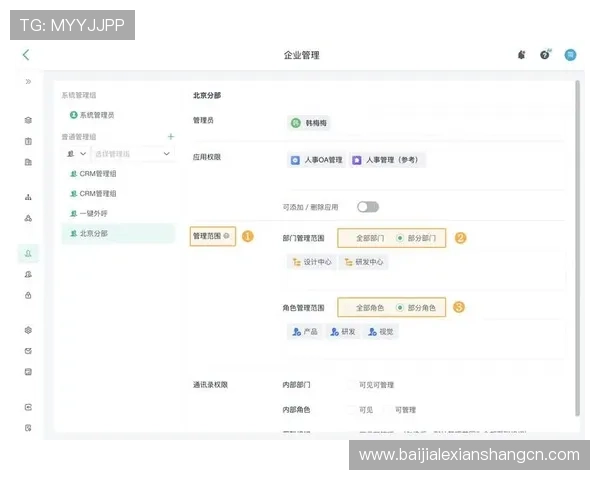
Task: Click the 系统管理组 heading
Action: point(79,95)
